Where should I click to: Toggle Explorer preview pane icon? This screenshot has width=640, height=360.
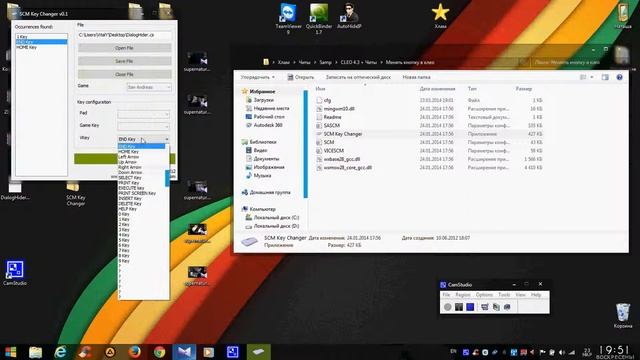(605, 77)
